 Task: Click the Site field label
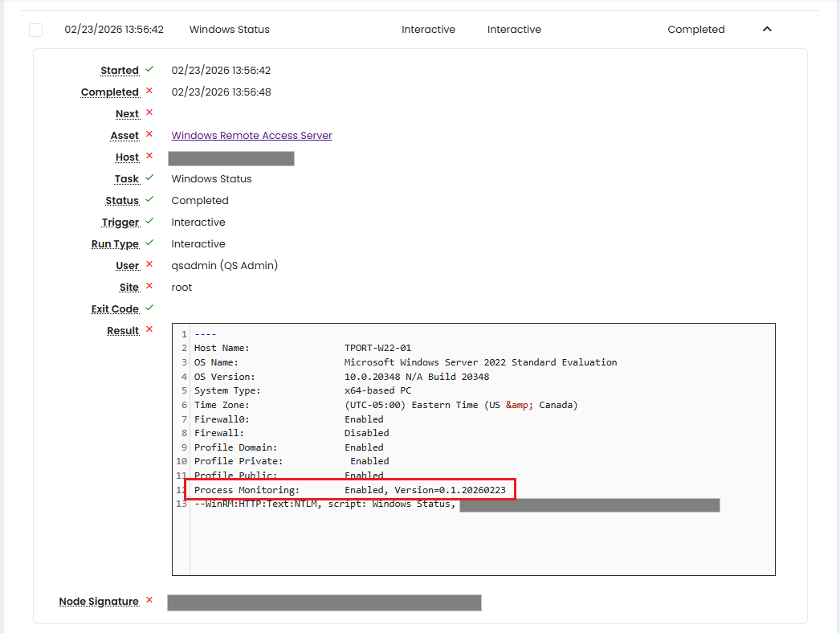click(128, 288)
